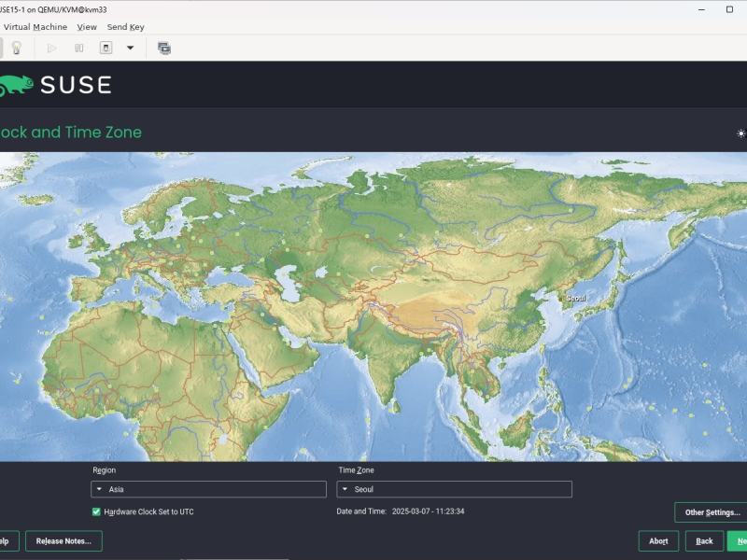The width and height of the screenshot is (747, 560).
Task: Click the lightbulb hardware details icon
Action: [x=17, y=49]
